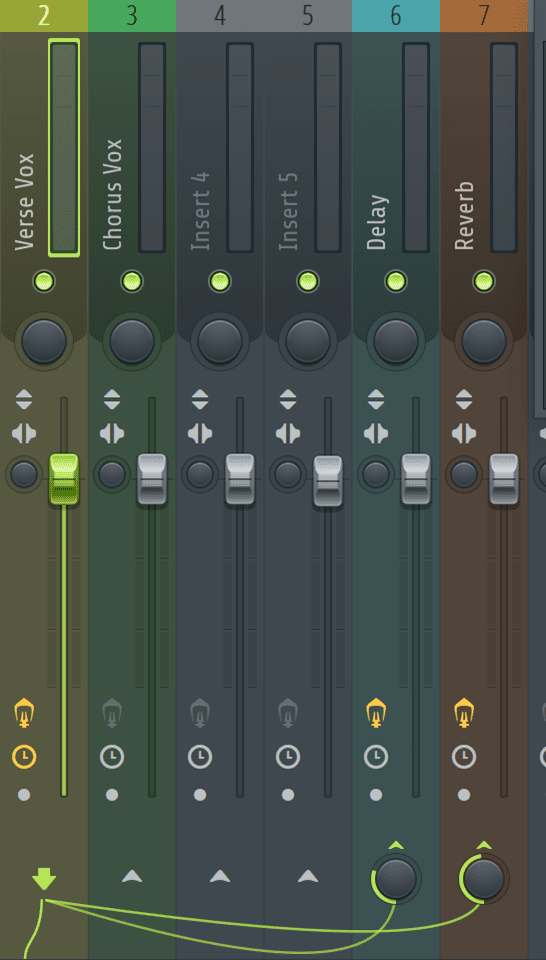Screen dimensions: 546x960
Task: Mute the Insert 4 track
Action: [x=220, y=282]
